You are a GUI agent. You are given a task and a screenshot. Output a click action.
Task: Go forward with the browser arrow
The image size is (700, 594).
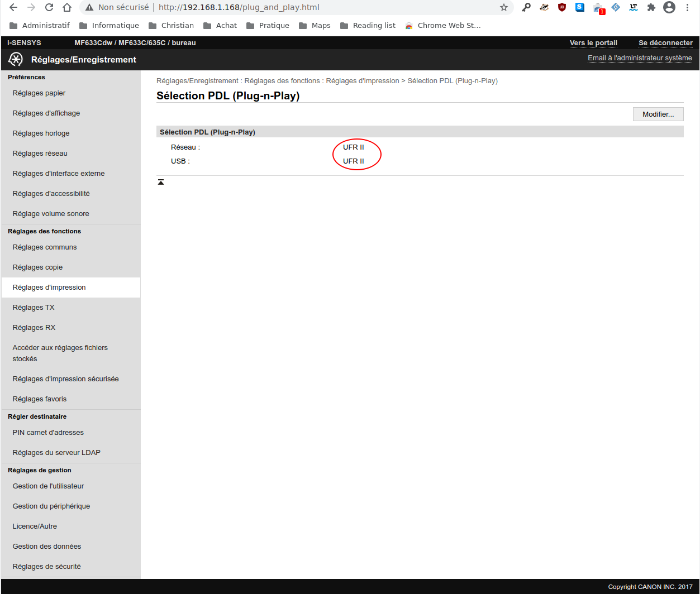tap(31, 8)
